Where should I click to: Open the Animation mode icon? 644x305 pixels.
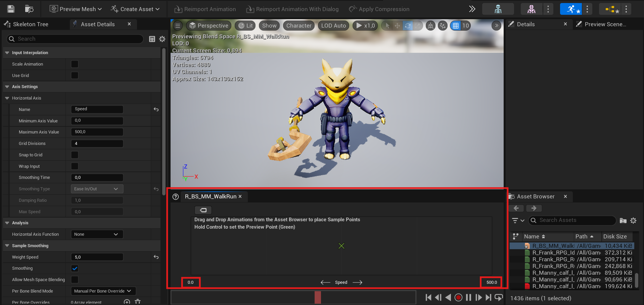pos(571,9)
